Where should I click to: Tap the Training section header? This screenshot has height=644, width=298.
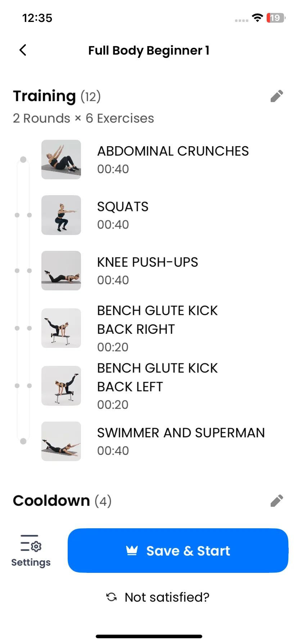[57, 96]
